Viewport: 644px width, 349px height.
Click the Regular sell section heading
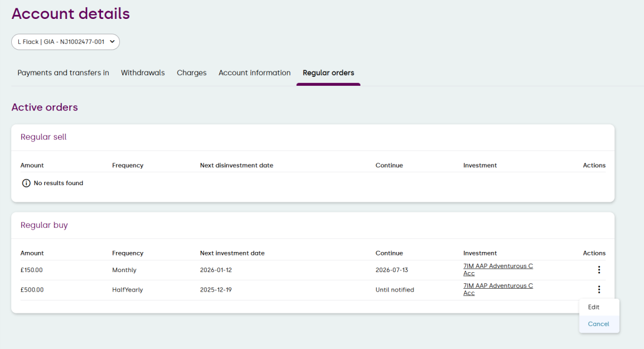(44, 137)
